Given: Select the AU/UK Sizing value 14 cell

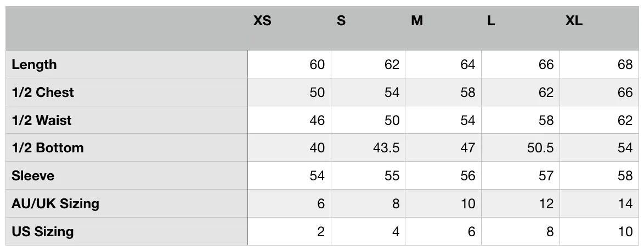Looking at the screenshot, I should pyautogui.click(x=599, y=203).
